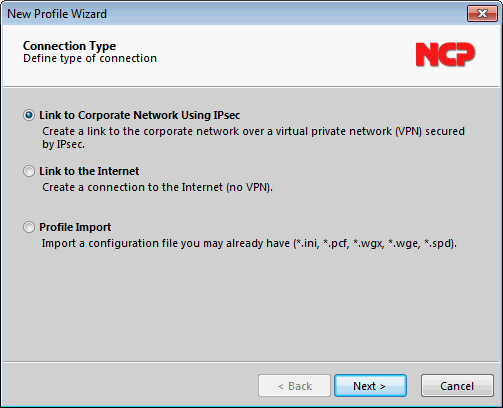Cancel the profile wizard
The image size is (503, 408).
coord(457,386)
